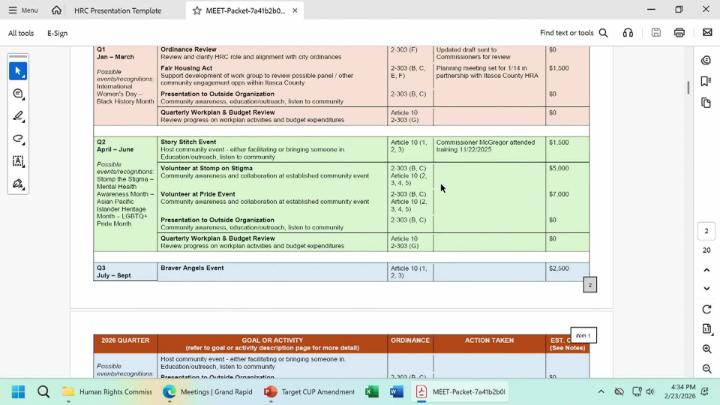Viewport: 720px width, 405px height.
Task: Rotate the page view clockwise
Action: [x=706, y=309]
